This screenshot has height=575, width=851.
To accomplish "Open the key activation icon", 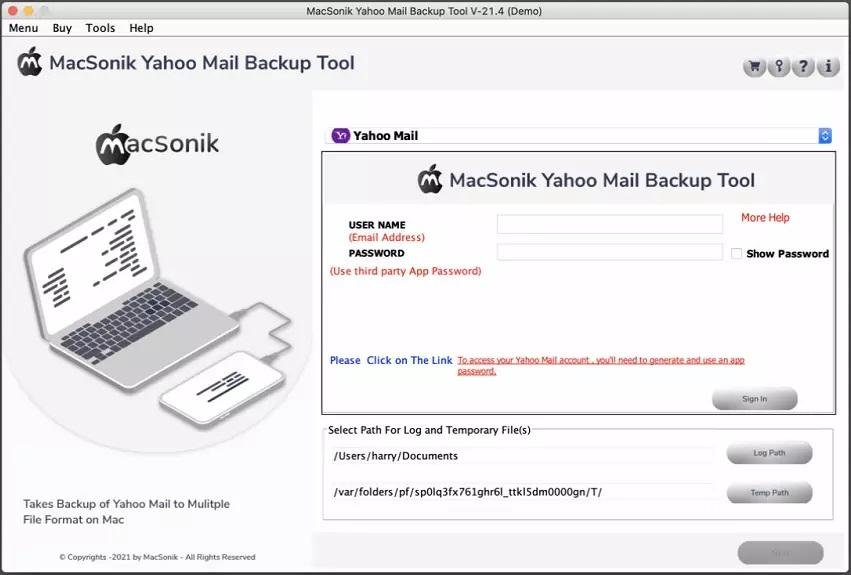I will (779, 67).
